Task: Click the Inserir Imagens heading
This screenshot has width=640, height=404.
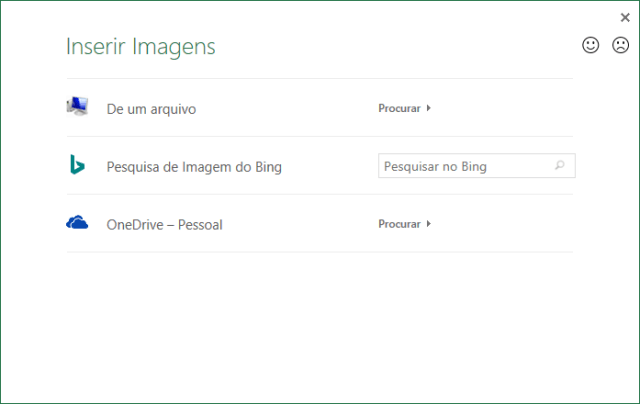Action: (x=140, y=47)
